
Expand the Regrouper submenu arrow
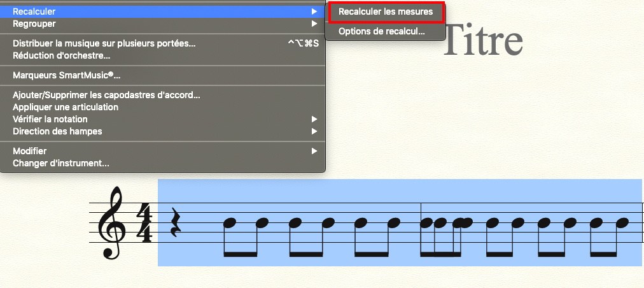click(314, 24)
